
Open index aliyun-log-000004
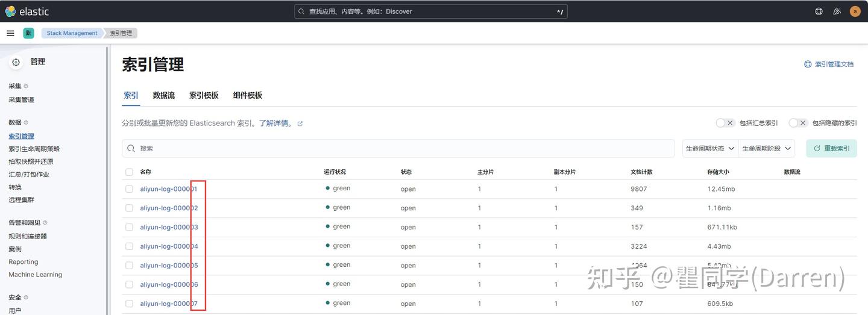[169, 246]
